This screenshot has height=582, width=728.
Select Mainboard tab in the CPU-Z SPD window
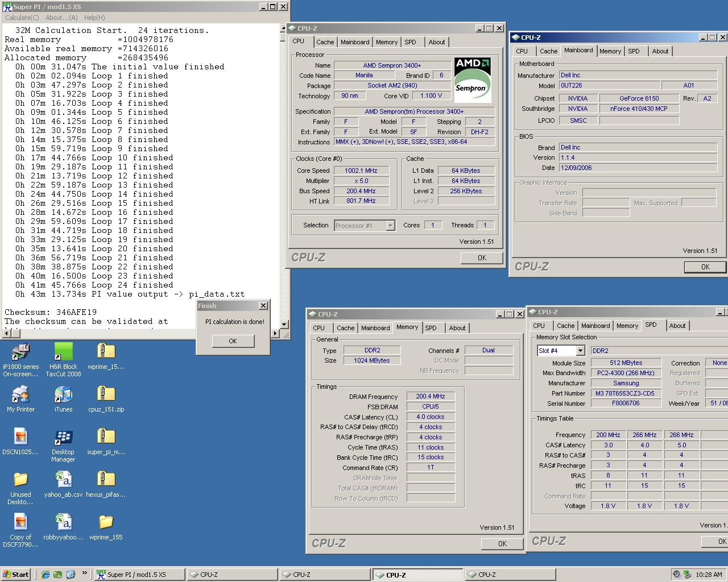coord(595,326)
